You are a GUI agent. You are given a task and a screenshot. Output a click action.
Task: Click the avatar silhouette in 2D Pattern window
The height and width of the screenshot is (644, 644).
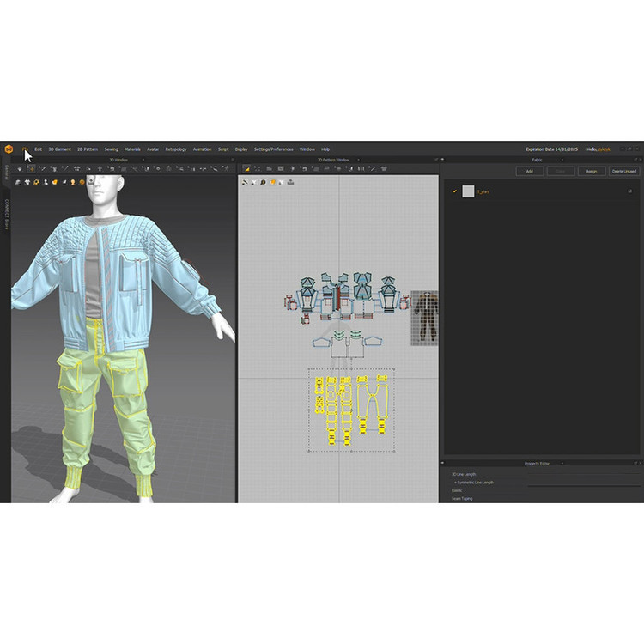423,317
